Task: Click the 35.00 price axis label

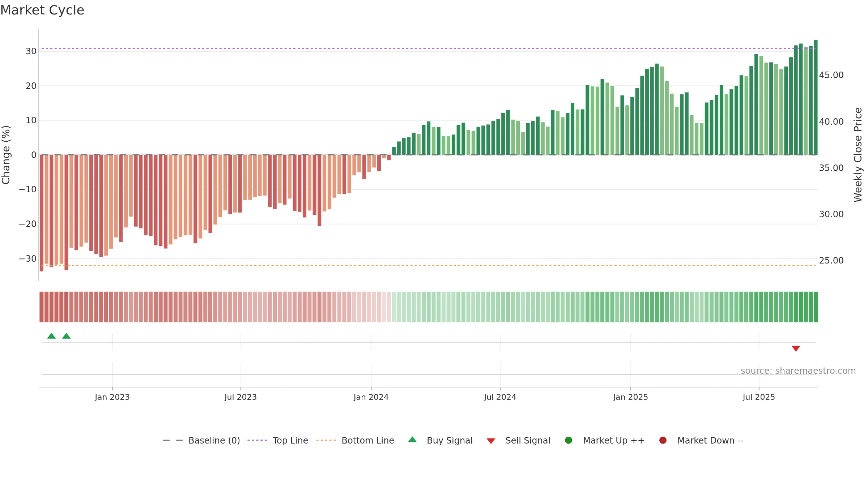Action: click(x=831, y=168)
